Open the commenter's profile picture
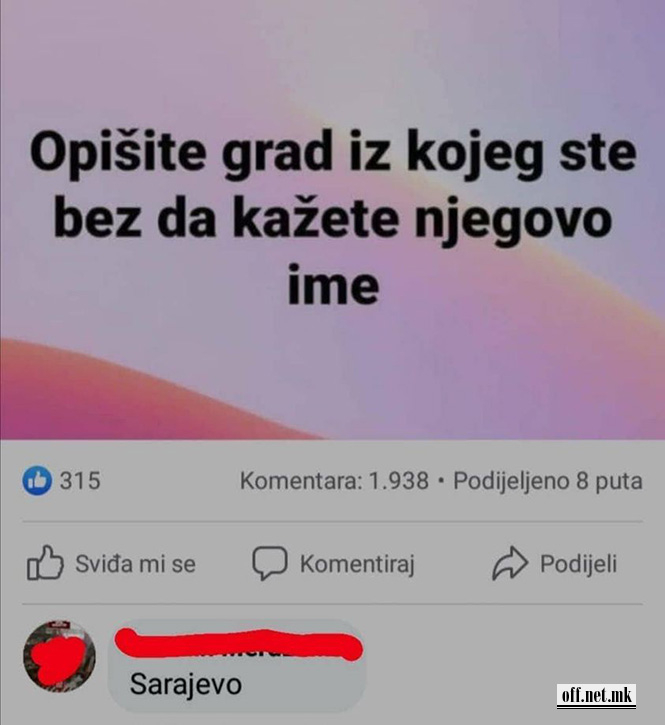The height and width of the screenshot is (725, 665). coord(59,656)
